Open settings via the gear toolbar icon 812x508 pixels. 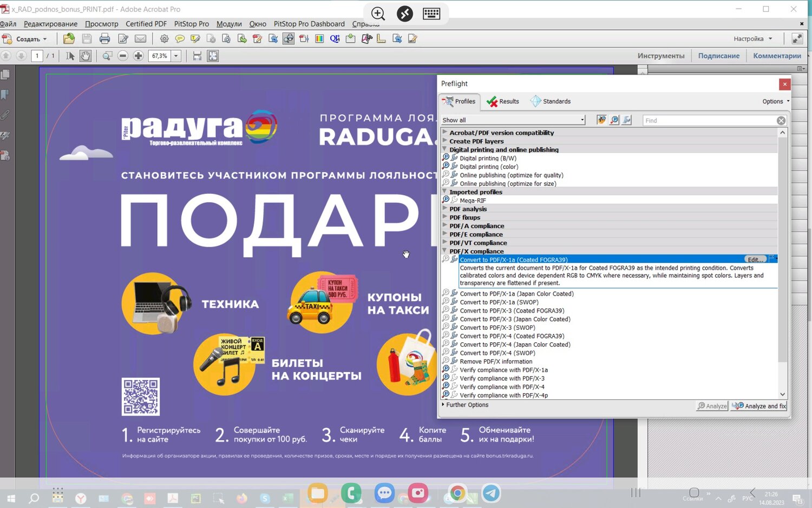tap(165, 38)
